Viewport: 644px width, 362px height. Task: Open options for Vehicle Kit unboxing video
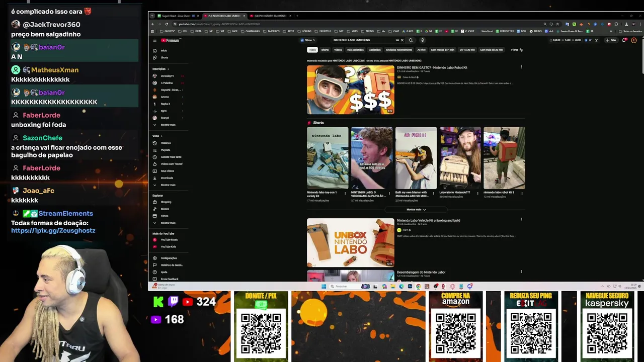click(x=521, y=220)
